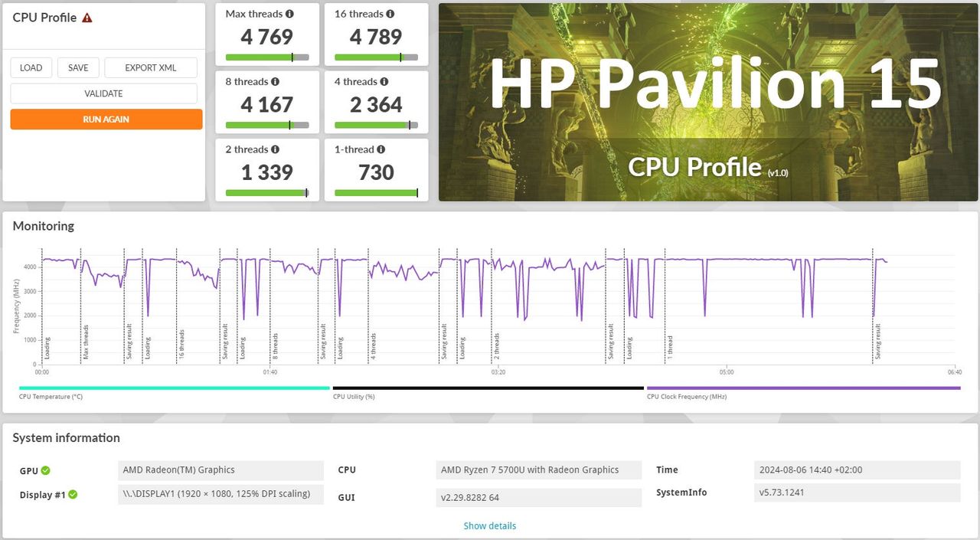The image size is (980, 540).
Task: Open info icon beside Max threads
Action: tap(289, 14)
